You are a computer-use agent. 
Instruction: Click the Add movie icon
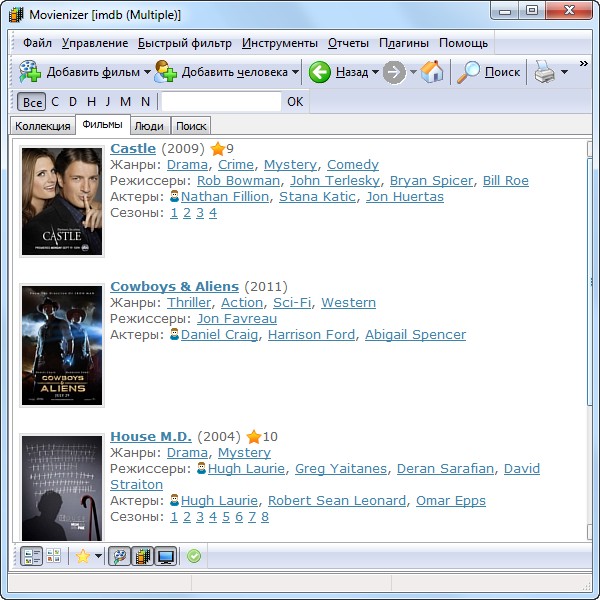coord(30,72)
